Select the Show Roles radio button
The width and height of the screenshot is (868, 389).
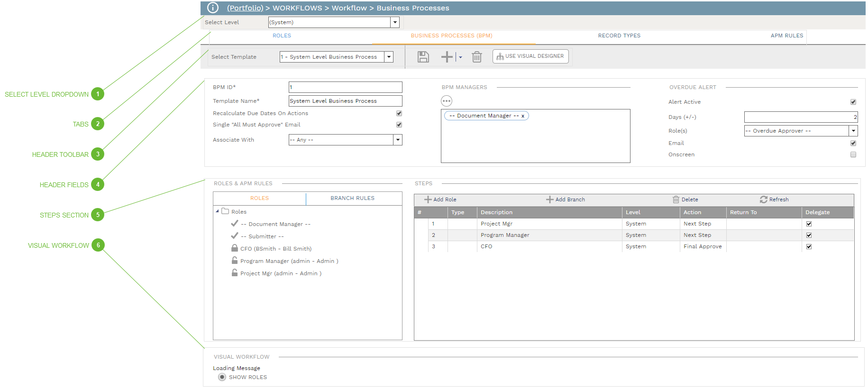(x=222, y=377)
